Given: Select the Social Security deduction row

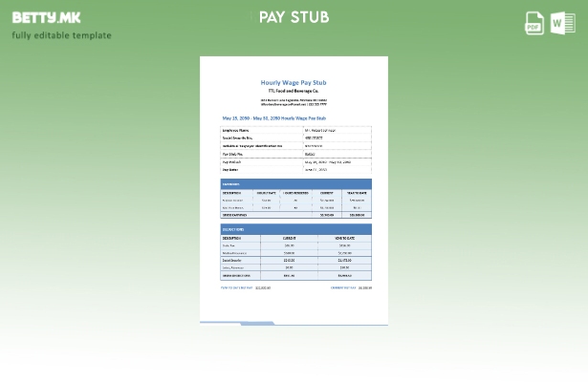Looking at the screenshot, I should click(295, 260).
